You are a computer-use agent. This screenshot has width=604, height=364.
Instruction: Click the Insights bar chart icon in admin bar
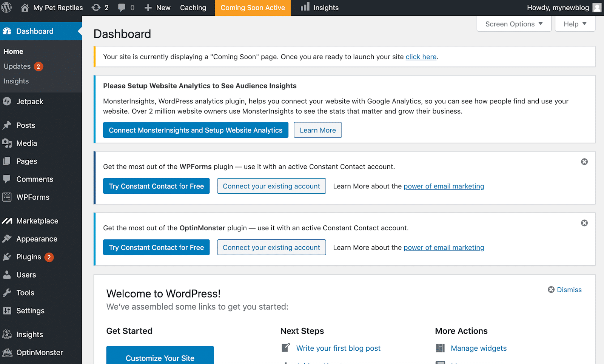click(305, 7)
